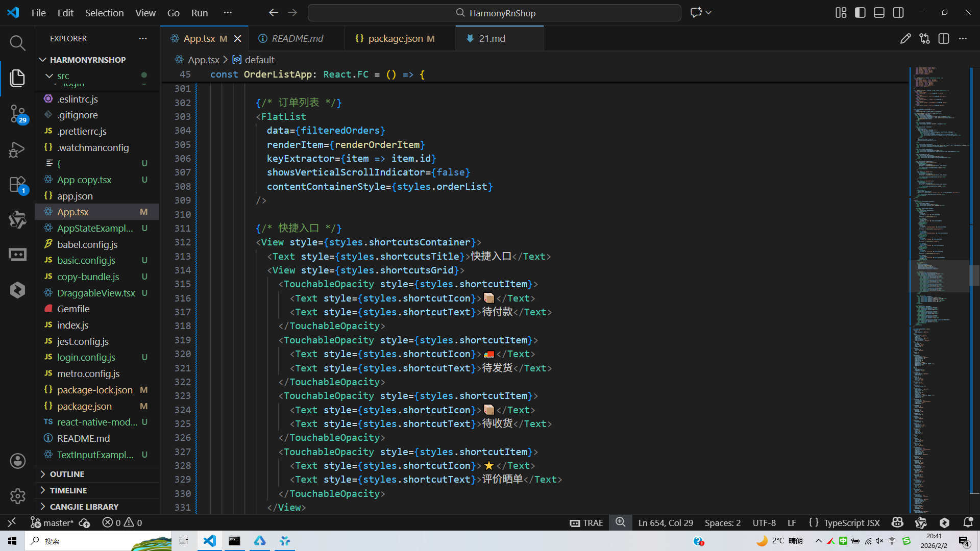Switch to package.json tab
The height and width of the screenshot is (551, 980).
click(x=395, y=39)
